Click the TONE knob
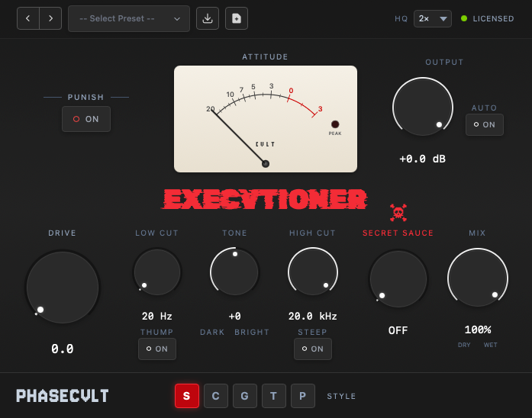 coord(235,272)
